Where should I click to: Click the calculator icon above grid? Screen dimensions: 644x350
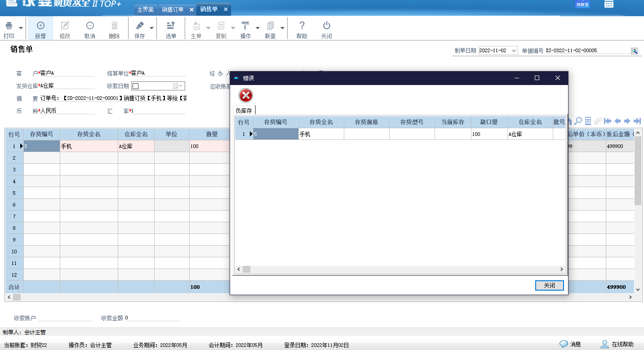(x=588, y=121)
